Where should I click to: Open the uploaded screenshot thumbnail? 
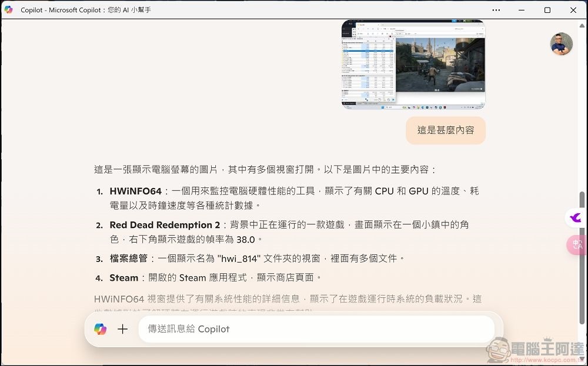tap(413, 65)
